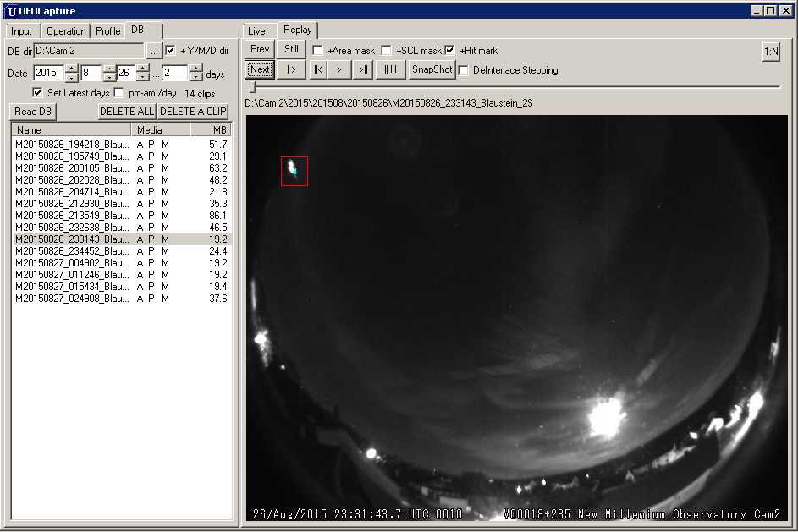Screen dimensions: 798x532
Task: Select clip M20150826_212930_Blau...
Action: coord(122,204)
